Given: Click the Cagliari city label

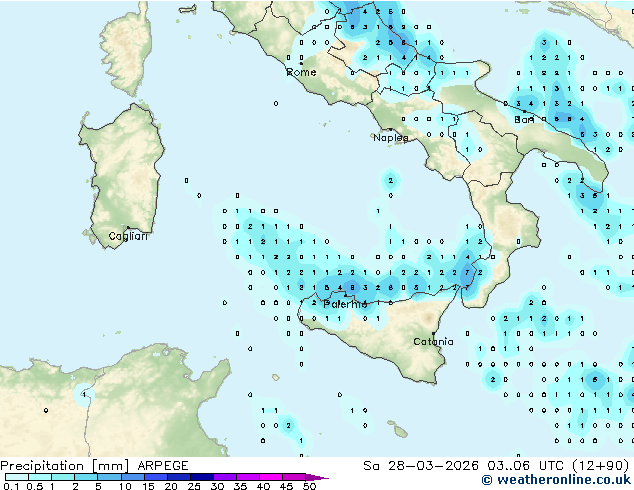Looking at the screenshot, I should (x=128, y=236).
